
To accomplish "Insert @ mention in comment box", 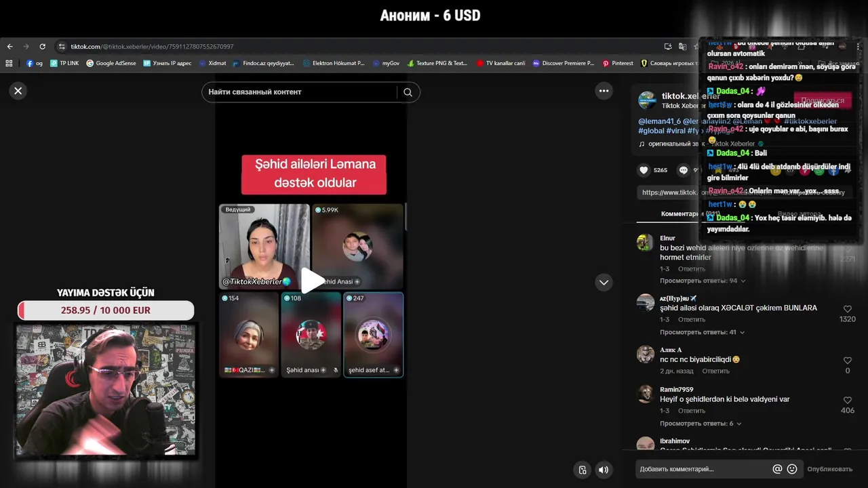I will click(x=777, y=469).
